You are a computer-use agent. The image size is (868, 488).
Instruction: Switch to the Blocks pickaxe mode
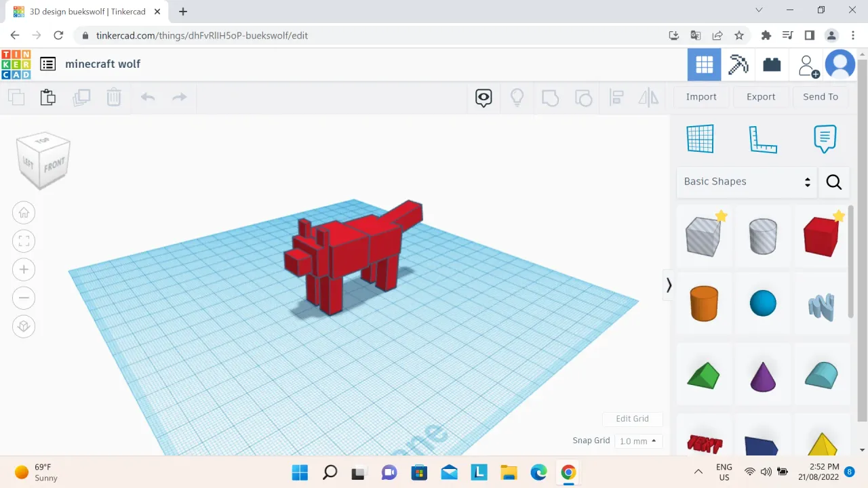coord(738,64)
